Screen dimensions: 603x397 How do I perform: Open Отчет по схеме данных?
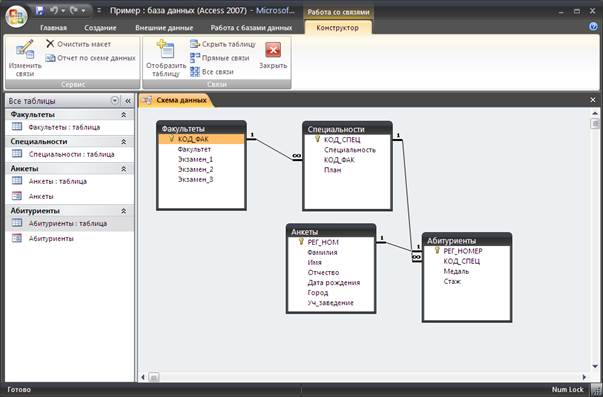tap(90, 58)
